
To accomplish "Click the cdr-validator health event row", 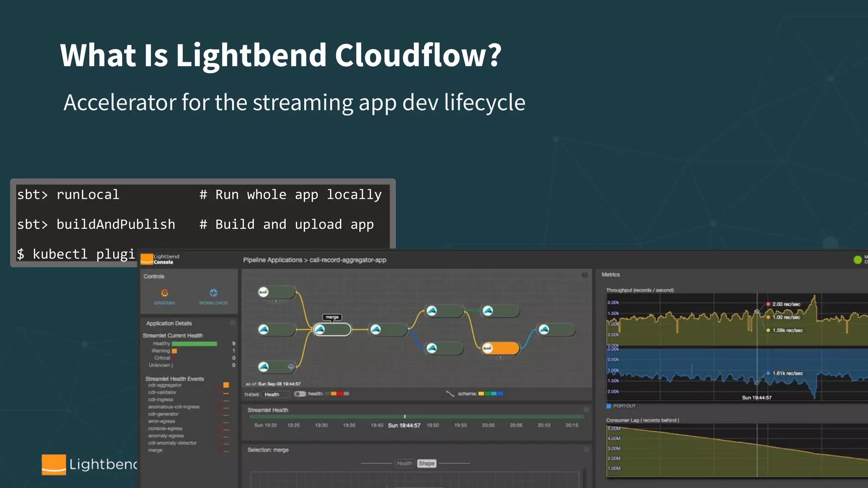I will click(x=188, y=392).
